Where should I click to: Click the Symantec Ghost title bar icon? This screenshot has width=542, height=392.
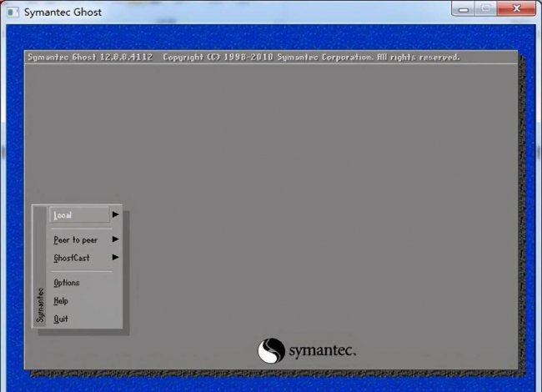point(13,13)
